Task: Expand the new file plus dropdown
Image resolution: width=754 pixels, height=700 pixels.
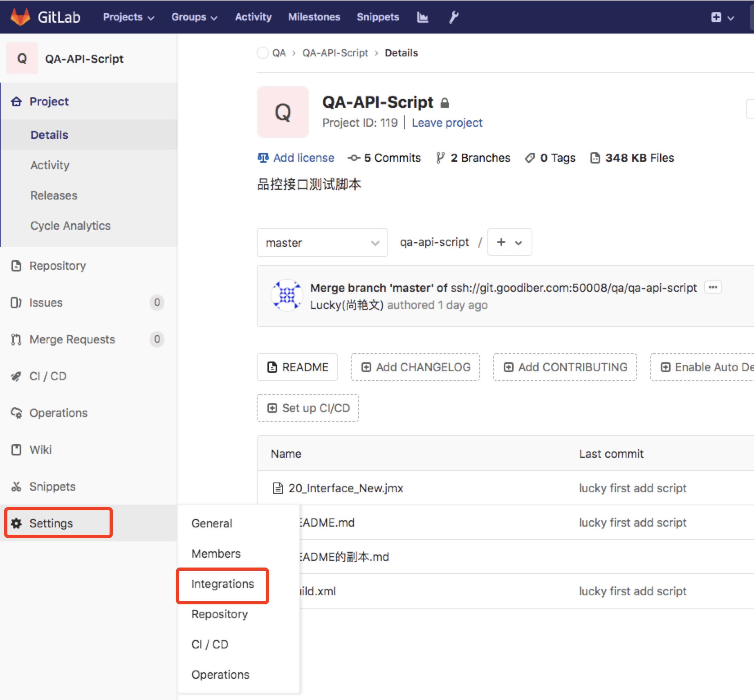Action: coord(509,242)
